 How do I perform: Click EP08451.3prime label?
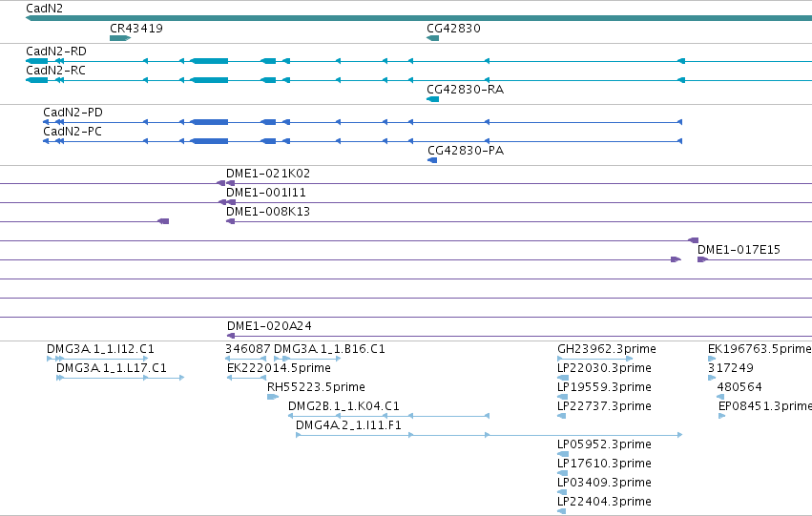click(765, 406)
